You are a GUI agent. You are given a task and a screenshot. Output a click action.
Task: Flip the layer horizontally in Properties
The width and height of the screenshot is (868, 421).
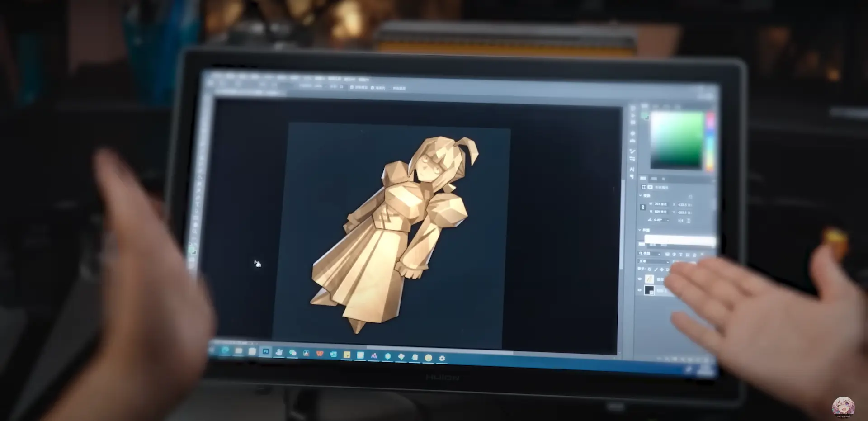point(681,220)
